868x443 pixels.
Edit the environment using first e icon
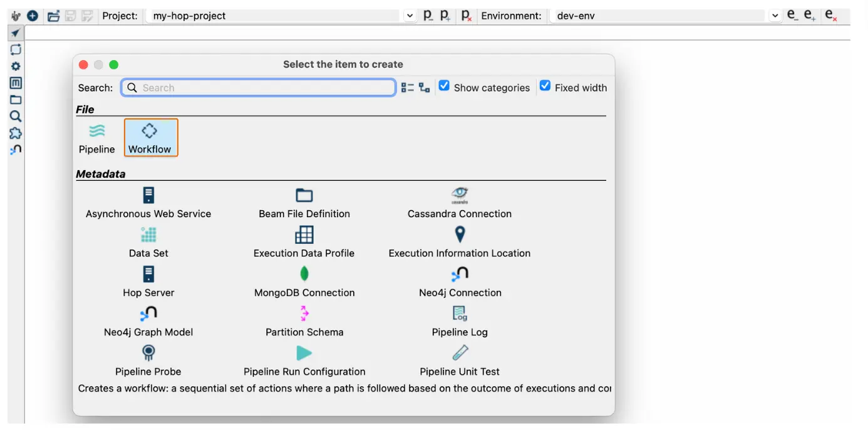click(792, 16)
